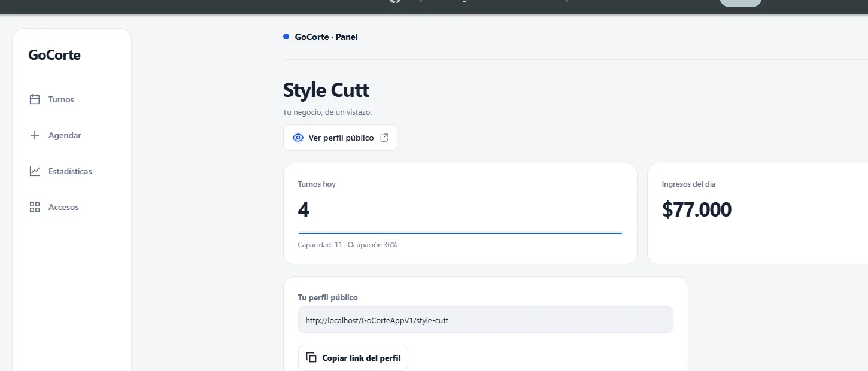
Task: Click the Turnos hoy card label
Action: [317, 184]
